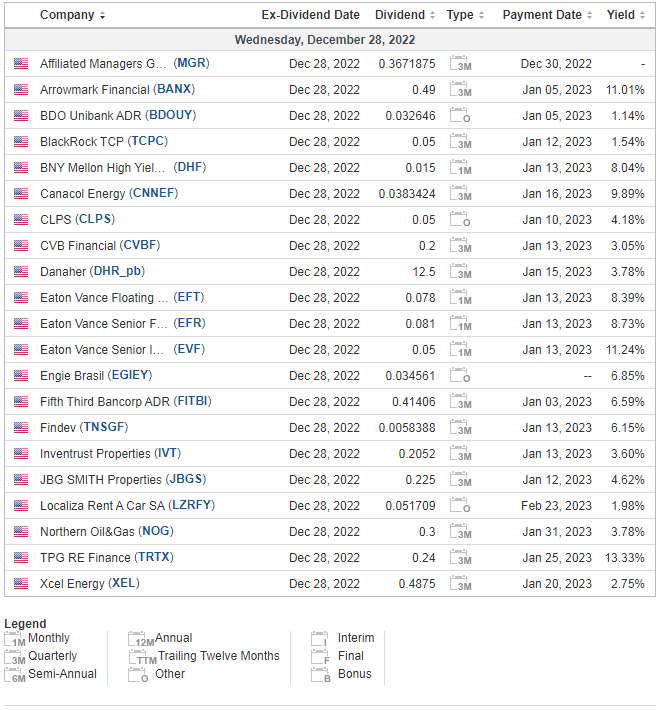Click the Trailing Twelve Months legend icon
This screenshot has width=661, height=710.
[142, 657]
